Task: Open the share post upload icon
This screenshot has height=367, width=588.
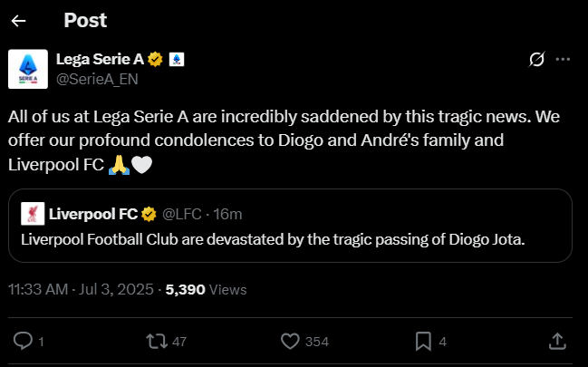Action: pos(557,342)
